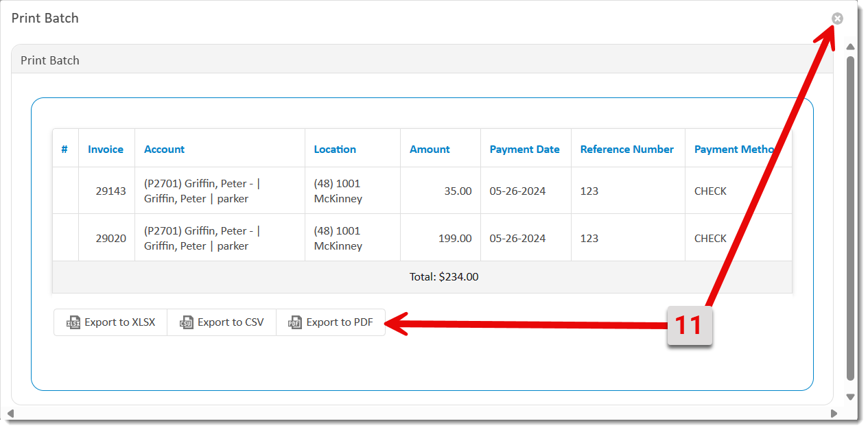Export the batch to XLSX

(110, 322)
